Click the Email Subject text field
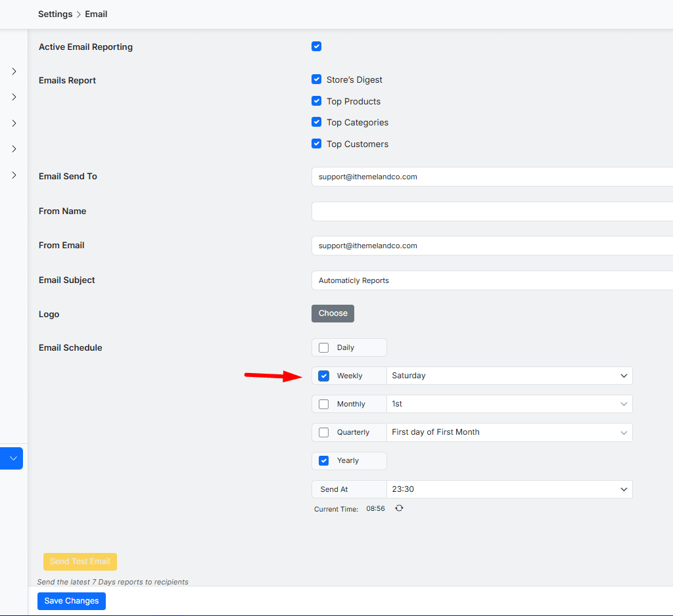The image size is (673, 616). coord(492,280)
